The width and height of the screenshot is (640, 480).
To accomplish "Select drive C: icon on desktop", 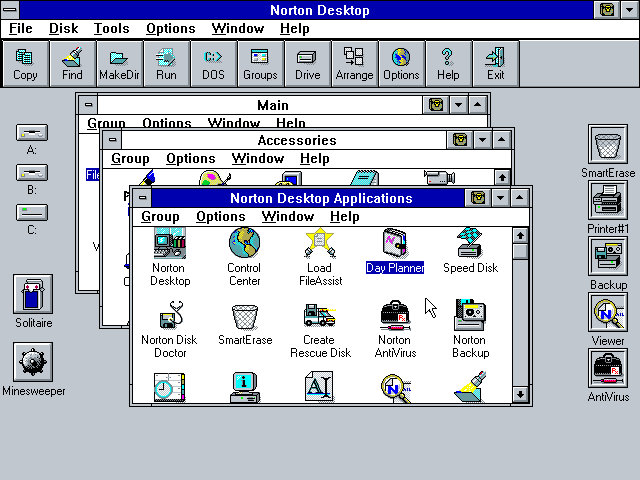I will (32, 213).
